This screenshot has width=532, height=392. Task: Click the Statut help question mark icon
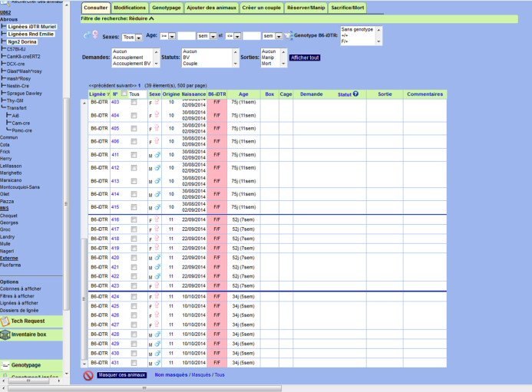pyautogui.click(x=355, y=94)
